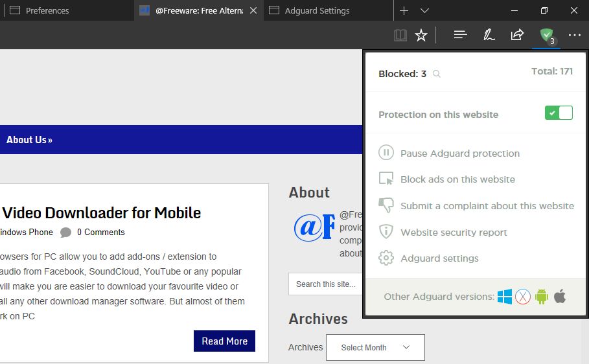
Task: Open Adguard for iOS apple icon
Action: pos(560,297)
